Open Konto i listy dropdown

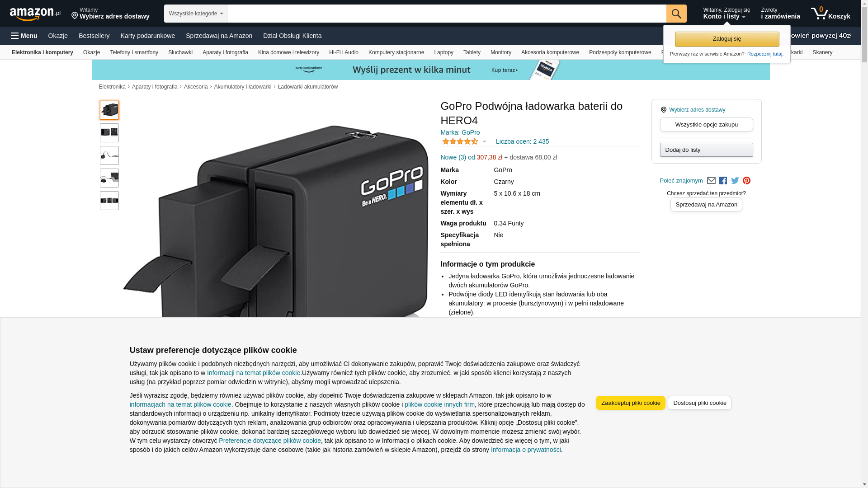(726, 14)
